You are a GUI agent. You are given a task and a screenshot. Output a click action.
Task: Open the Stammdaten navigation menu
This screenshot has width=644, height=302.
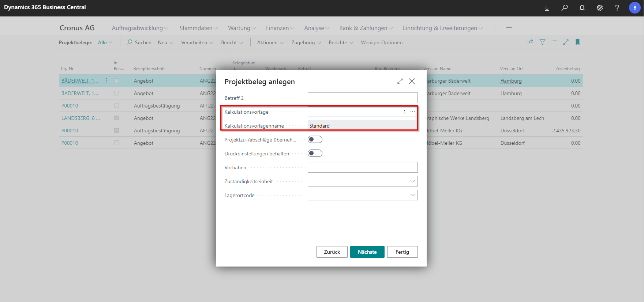tap(198, 28)
